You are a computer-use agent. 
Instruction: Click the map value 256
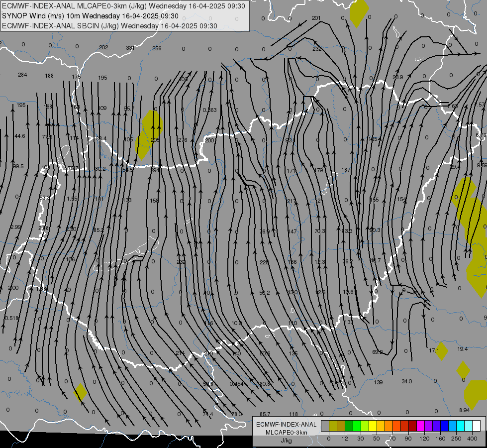tap(157, 48)
